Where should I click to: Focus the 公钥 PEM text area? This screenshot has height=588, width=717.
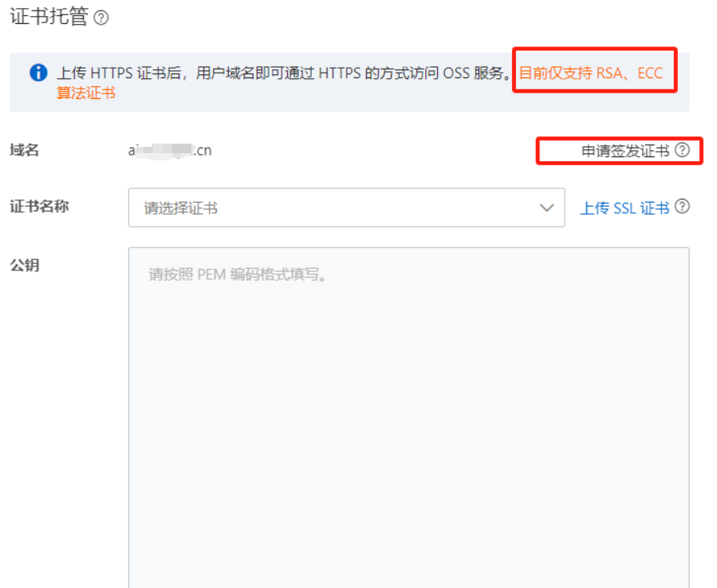click(409, 418)
